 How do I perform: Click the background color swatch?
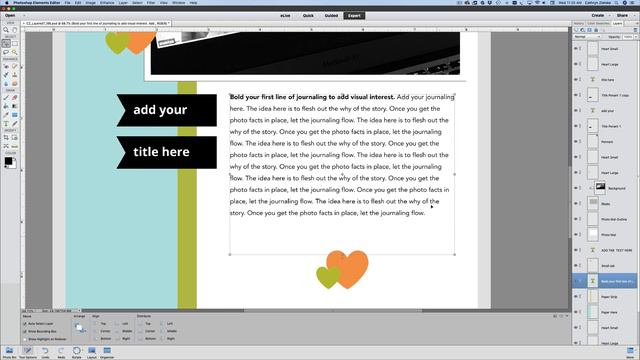13,164
